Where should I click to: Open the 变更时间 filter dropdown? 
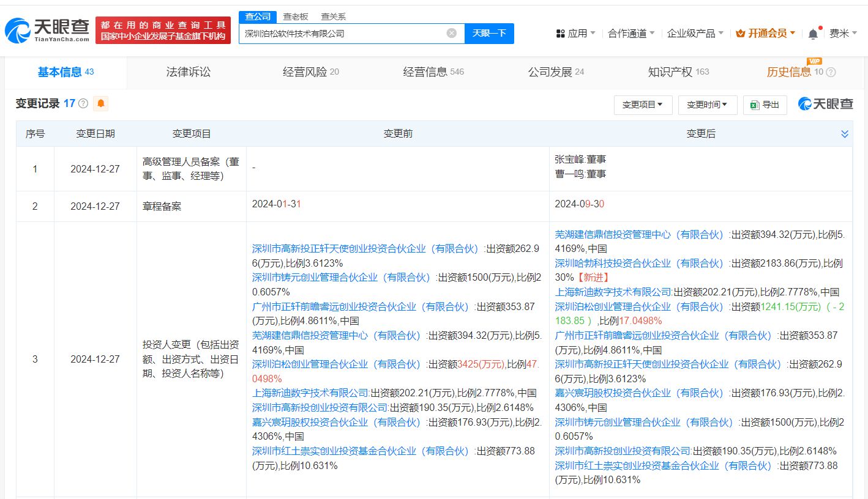(x=707, y=105)
